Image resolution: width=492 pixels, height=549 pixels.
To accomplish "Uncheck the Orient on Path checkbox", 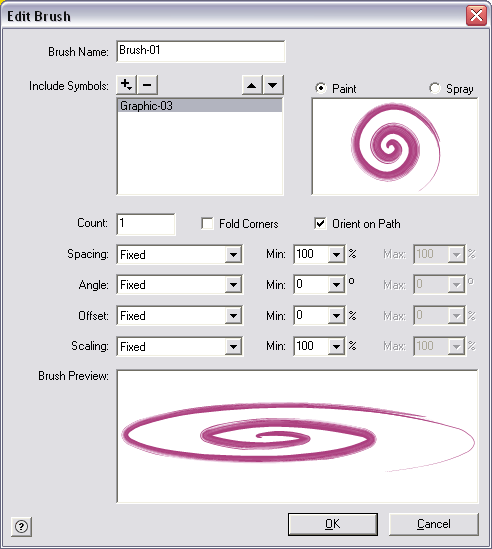I will pyautogui.click(x=320, y=223).
